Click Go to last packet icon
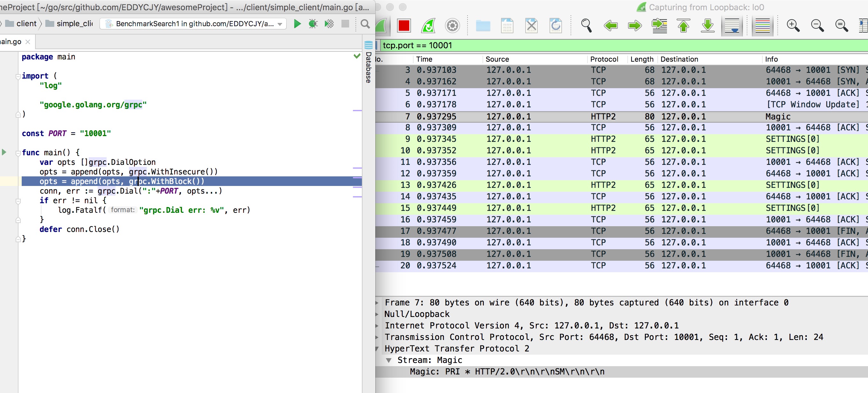Image resolution: width=868 pixels, height=393 pixels. [707, 25]
